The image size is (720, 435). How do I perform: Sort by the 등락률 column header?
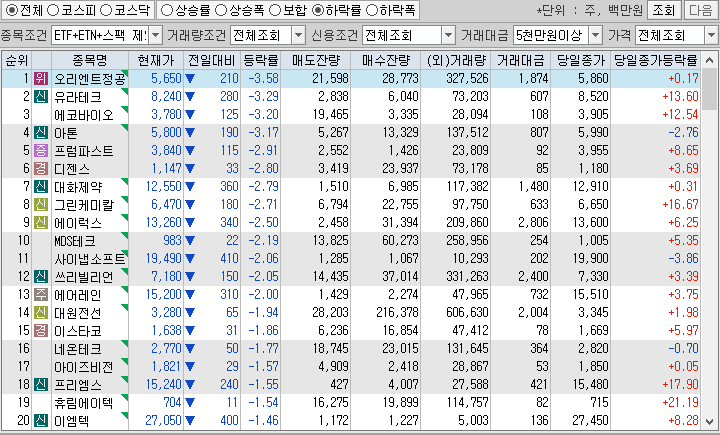coord(260,60)
